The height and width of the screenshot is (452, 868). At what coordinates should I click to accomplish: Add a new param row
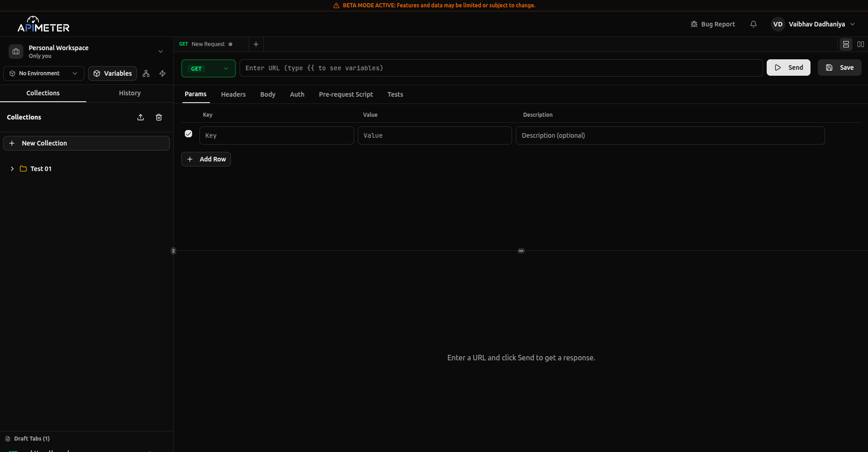pos(206,159)
